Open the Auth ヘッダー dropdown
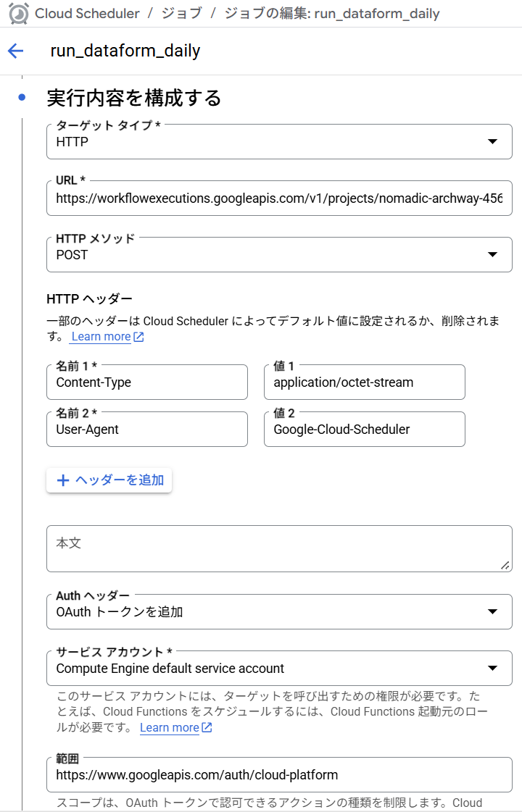This screenshot has width=522, height=812. point(279,611)
